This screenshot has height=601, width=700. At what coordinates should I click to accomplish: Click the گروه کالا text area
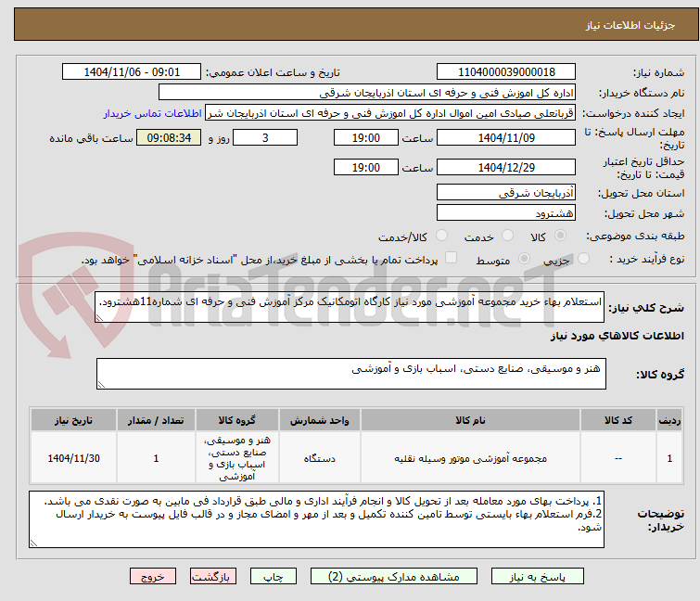pos(350,373)
